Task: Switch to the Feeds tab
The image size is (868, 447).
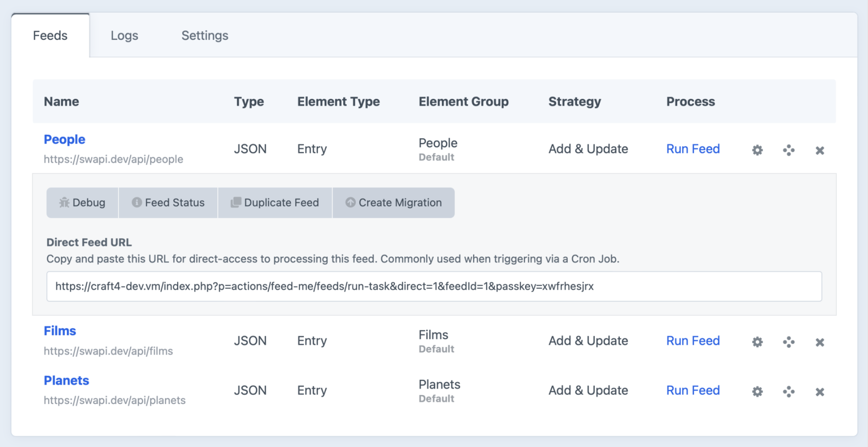Action: [50, 35]
